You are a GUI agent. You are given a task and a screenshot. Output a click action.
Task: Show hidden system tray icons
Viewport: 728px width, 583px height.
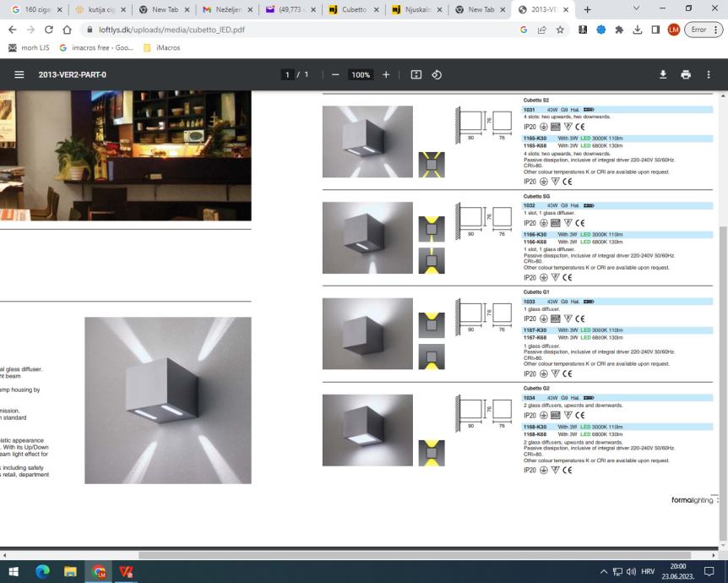tap(603, 572)
